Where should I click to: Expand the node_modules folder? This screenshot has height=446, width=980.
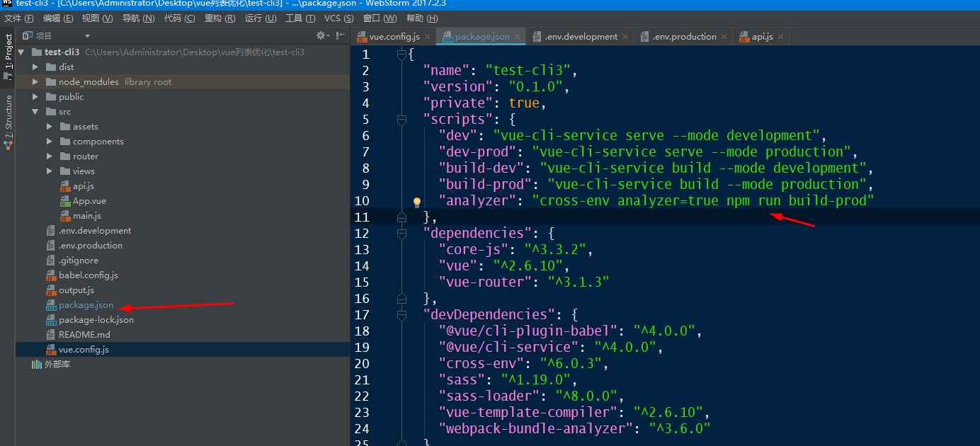[x=35, y=82]
